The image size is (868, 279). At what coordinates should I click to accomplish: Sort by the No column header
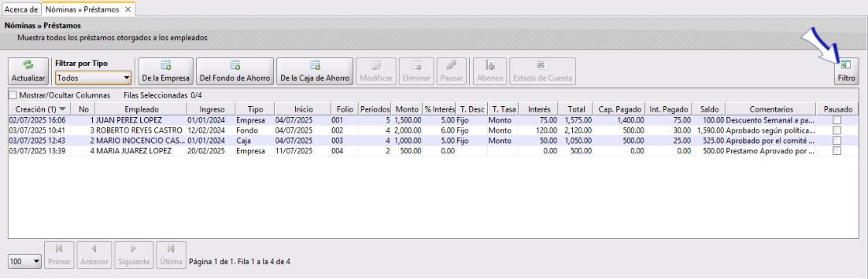click(84, 108)
